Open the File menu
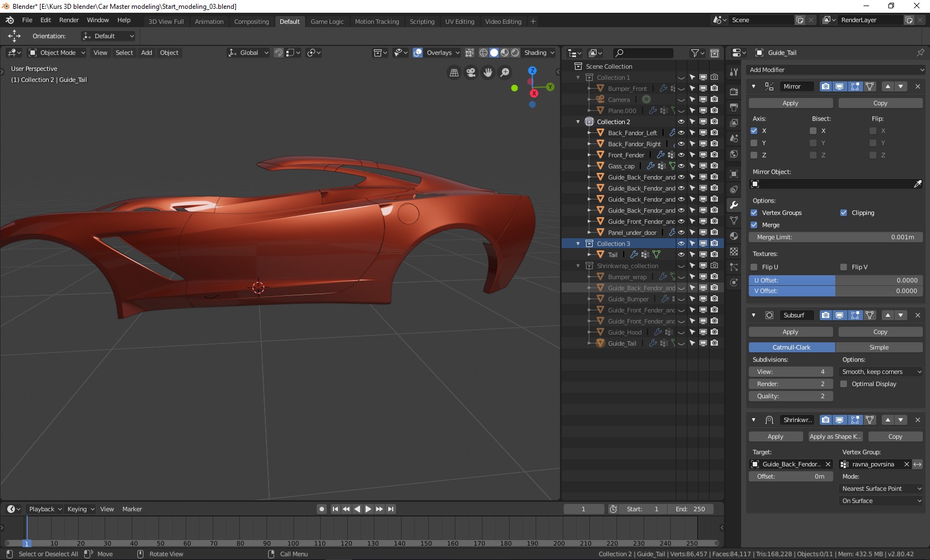 coord(27,20)
